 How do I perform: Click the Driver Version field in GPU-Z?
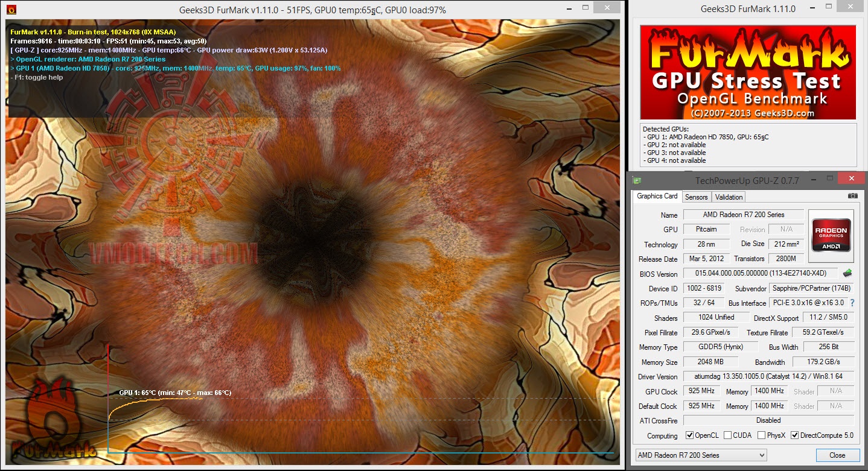tap(769, 376)
